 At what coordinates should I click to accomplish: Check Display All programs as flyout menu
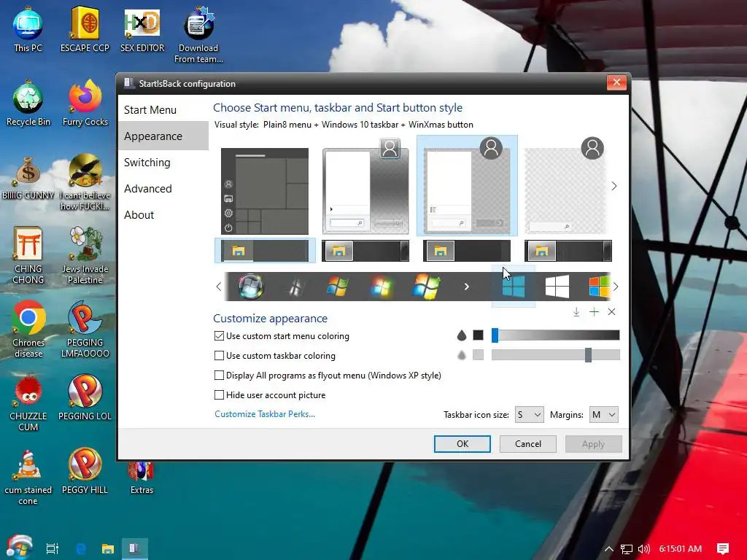pyautogui.click(x=219, y=376)
